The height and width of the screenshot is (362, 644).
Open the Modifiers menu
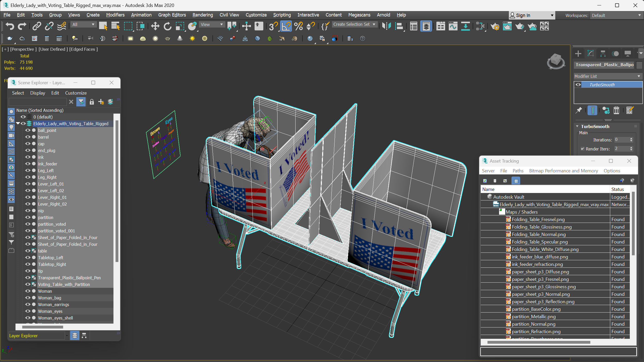(115, 15)
